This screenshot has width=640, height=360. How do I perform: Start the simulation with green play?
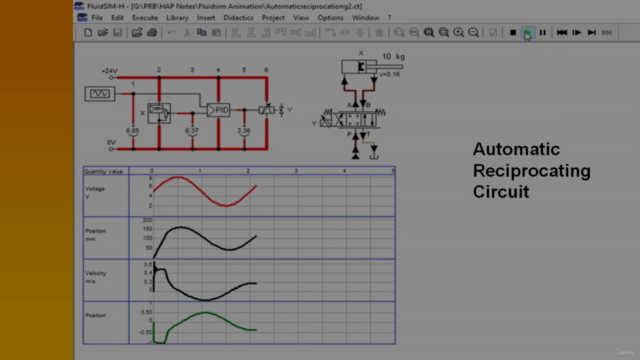click(x=528, y=33)
